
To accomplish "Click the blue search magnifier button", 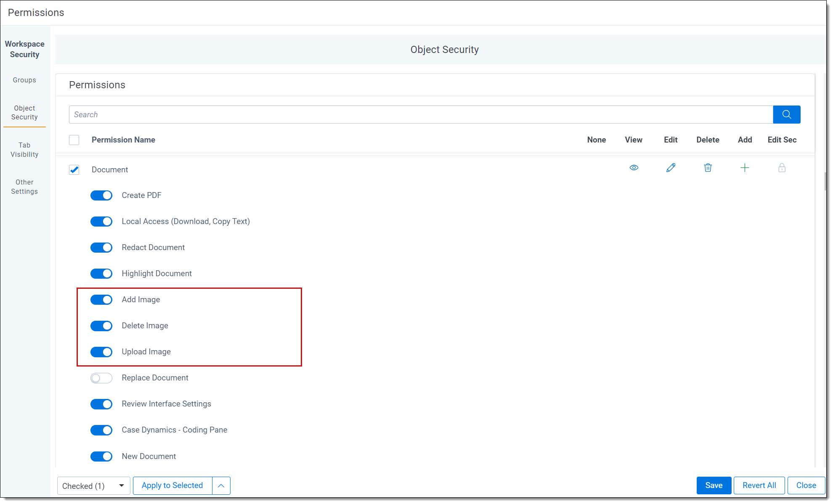I will pyautogui.click(x=786, y=114).
